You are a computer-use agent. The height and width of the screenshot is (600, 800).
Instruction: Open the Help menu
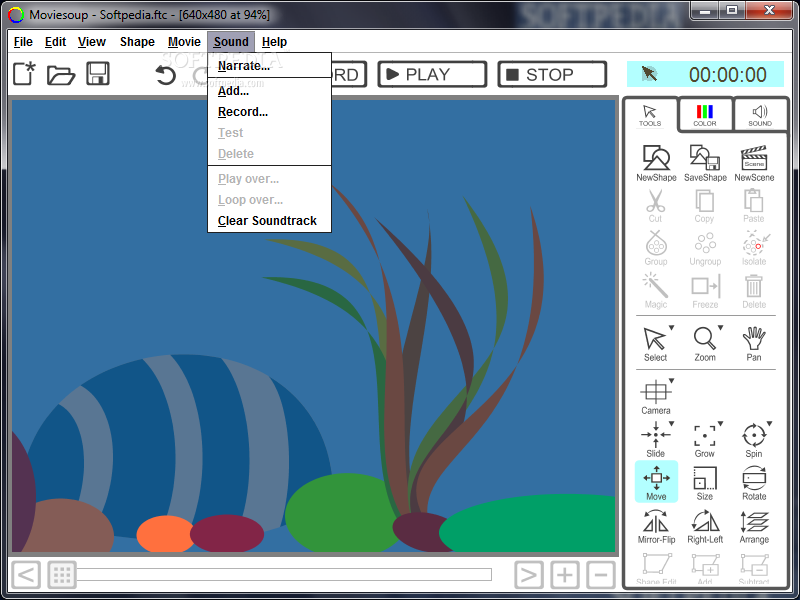(274, 42)
